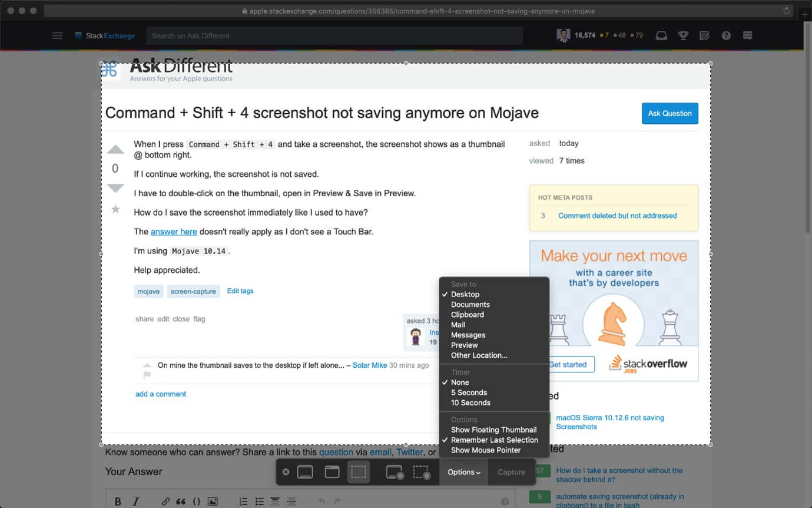Select Record Selected Portion icon
Image resolution: width=812 pixels, height=508 pixels.
point(421,472)
